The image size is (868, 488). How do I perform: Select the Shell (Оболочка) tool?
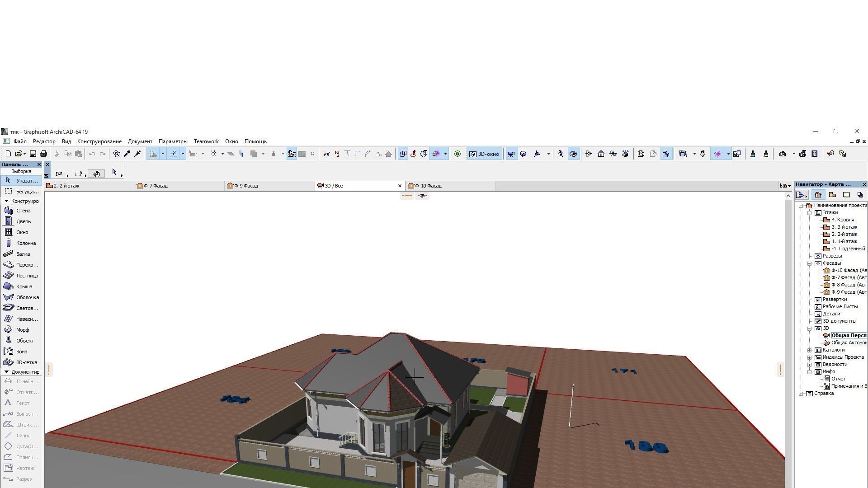21,297
